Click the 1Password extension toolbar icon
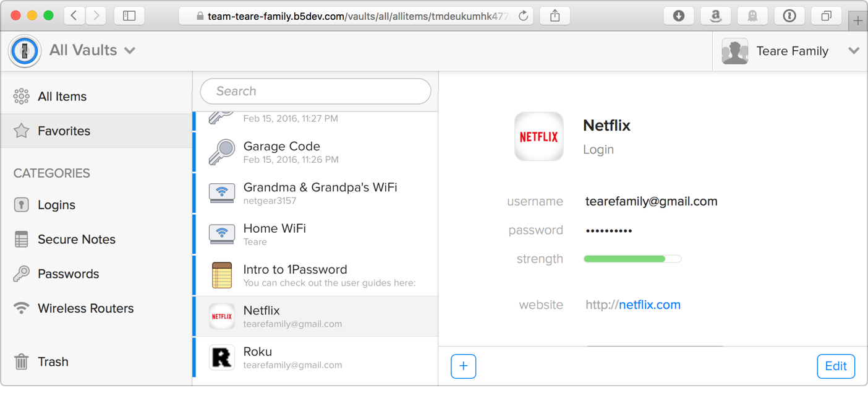868x411 pixels. [789, 16]
